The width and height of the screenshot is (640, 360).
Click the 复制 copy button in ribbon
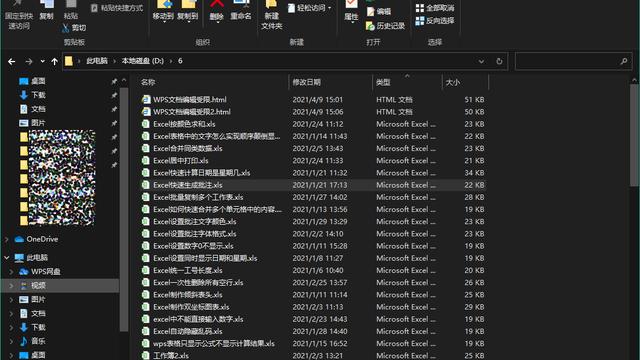47,11
